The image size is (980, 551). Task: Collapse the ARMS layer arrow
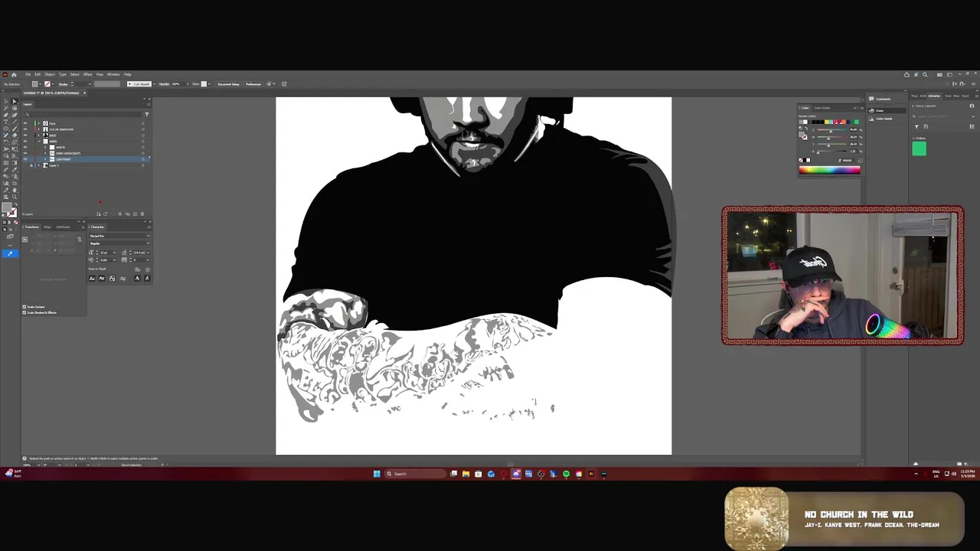coord(39,142)
